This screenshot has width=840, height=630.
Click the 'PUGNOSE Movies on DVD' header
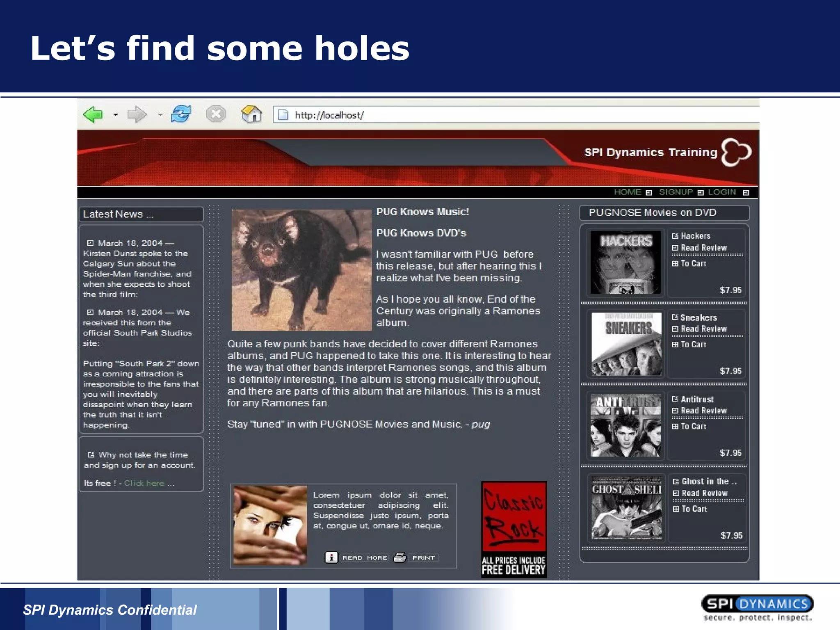click(664, 212)
